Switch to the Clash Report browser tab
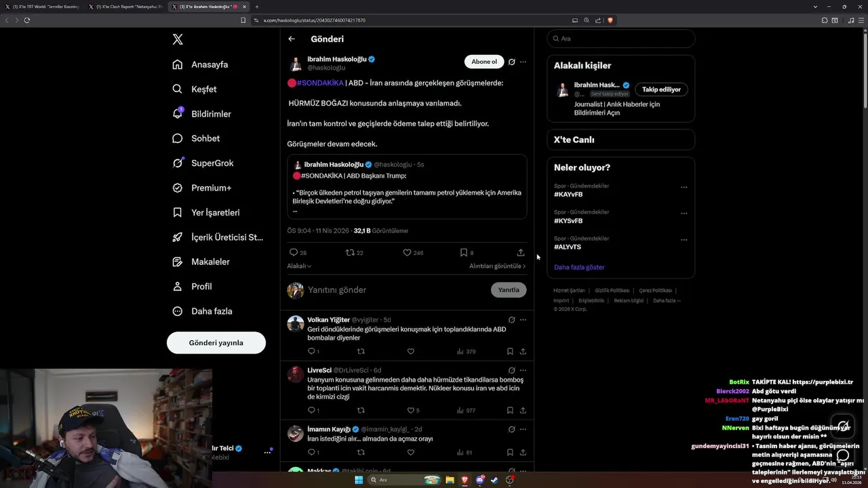This screenshot has width=868, height=488. pyautogui.click(x=125, y=7)
